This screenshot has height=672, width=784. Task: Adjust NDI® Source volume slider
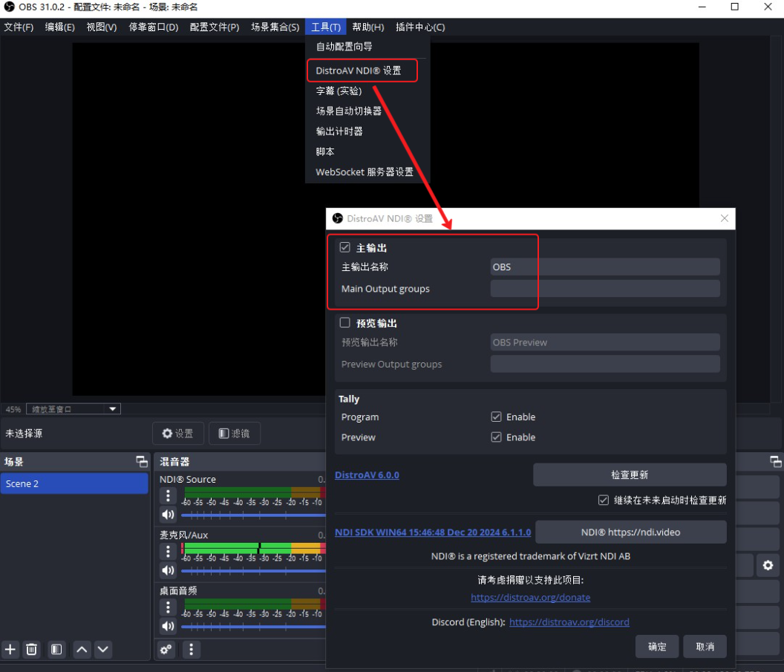point(253,515)
